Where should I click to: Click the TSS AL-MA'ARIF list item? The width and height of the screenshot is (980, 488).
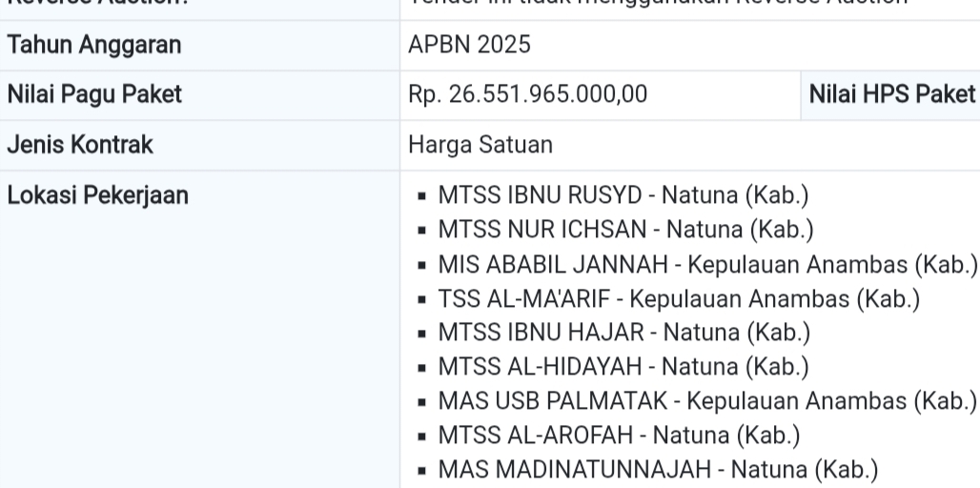click(679, 297)
